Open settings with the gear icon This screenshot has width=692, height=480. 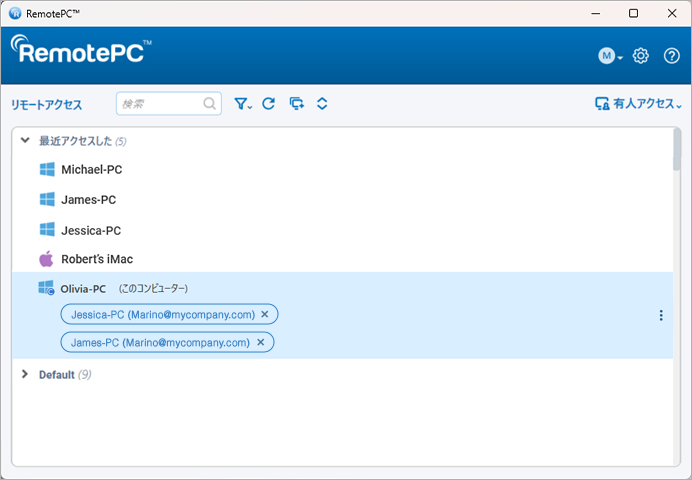[640, 56]
